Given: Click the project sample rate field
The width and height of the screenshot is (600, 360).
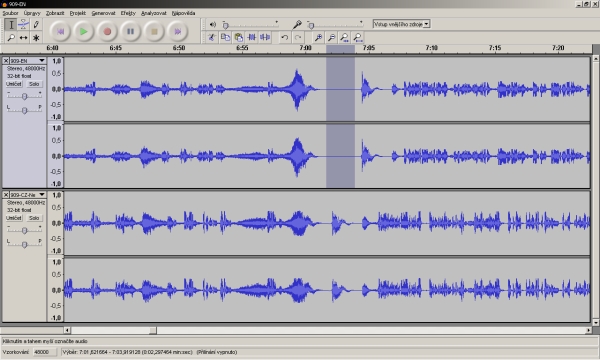Looking at the screenshot, I should point(45,352).
